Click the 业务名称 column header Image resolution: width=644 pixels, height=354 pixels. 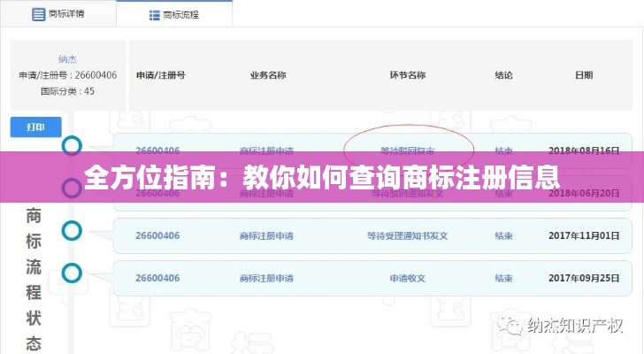tap(268, 75)
